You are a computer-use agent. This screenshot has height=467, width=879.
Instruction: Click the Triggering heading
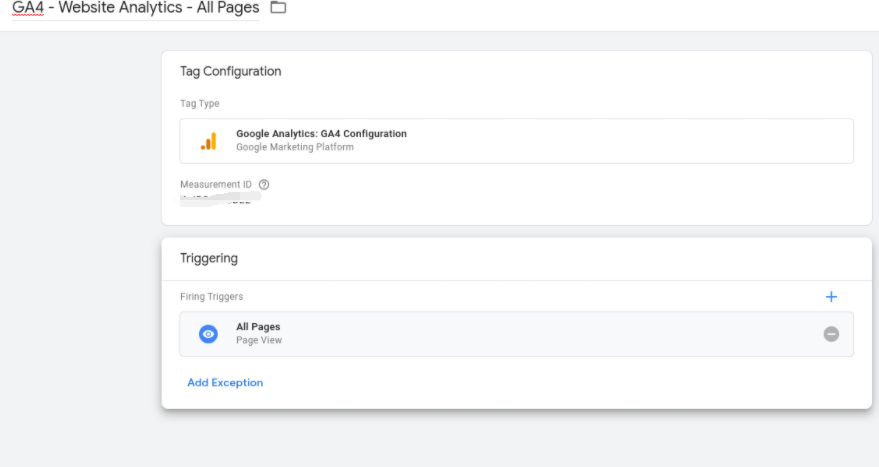coord(209,258)
